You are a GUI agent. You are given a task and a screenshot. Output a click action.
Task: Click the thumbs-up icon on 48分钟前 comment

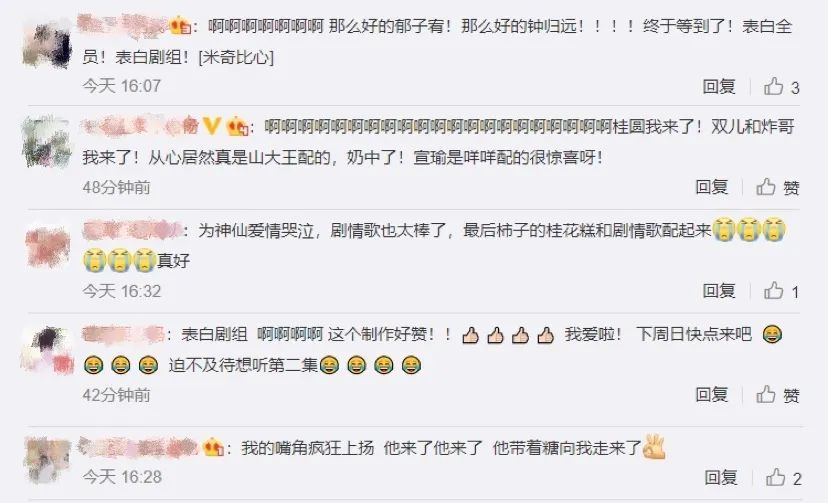coord(766,187)
